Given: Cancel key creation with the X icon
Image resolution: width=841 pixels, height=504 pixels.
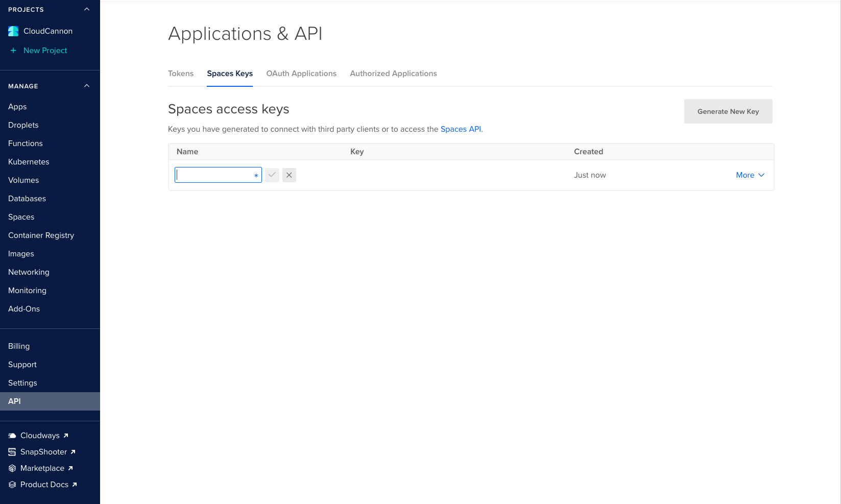Looking at the screenshot, I should [x=289, y=175].
